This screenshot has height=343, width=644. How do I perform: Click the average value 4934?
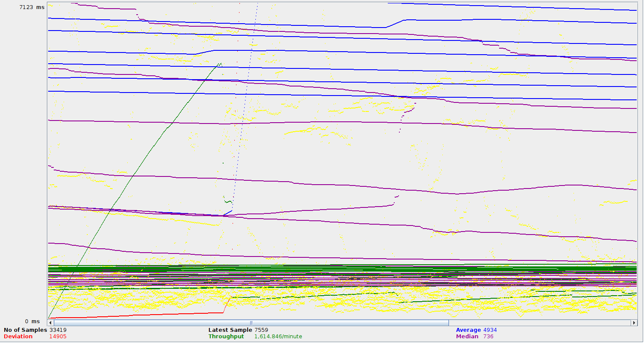pos(490,330)
